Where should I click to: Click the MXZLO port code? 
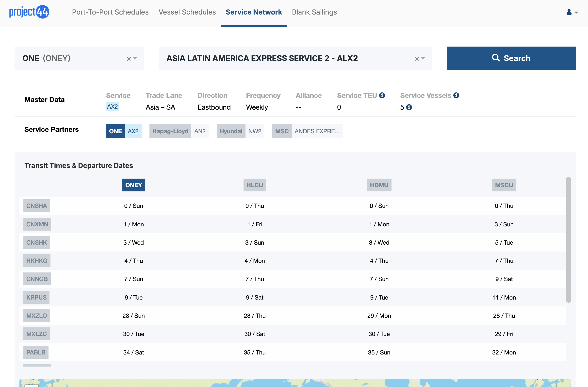(x=36, y=316)
